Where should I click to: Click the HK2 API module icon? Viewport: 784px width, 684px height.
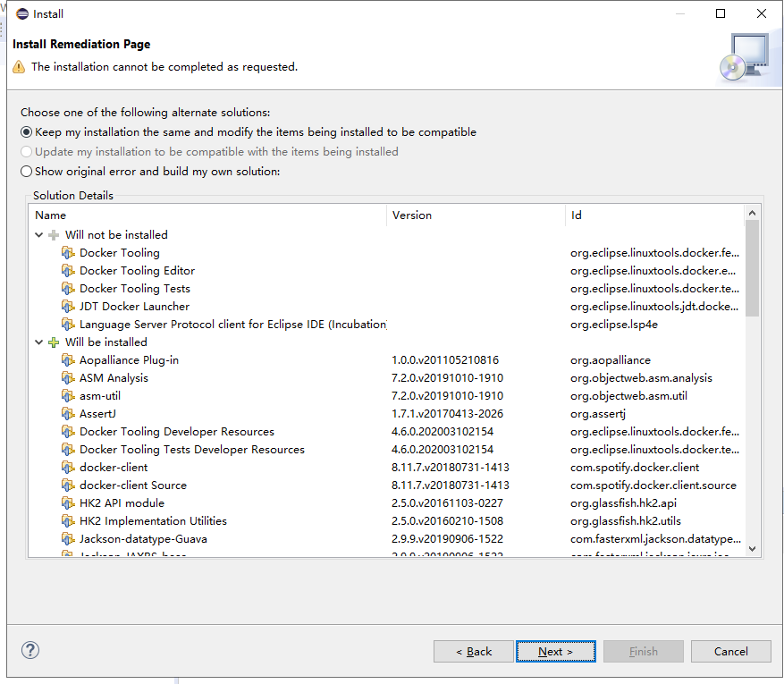[68, 503]
